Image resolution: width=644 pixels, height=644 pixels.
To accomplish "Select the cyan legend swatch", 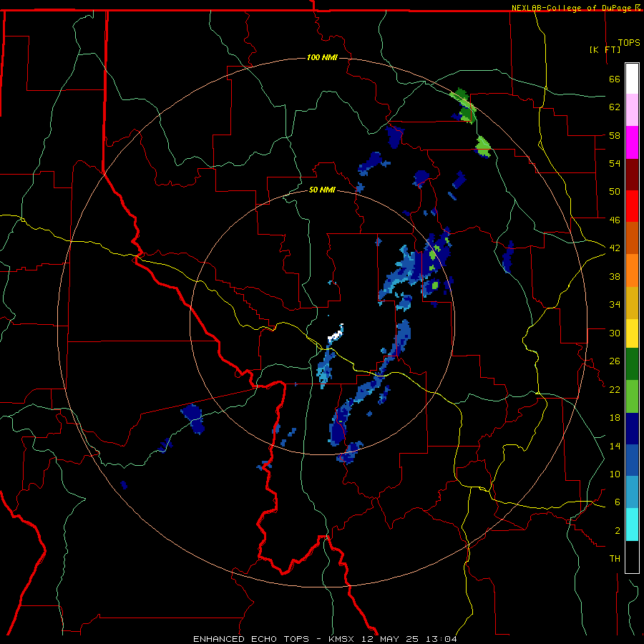I will (632, 525).
